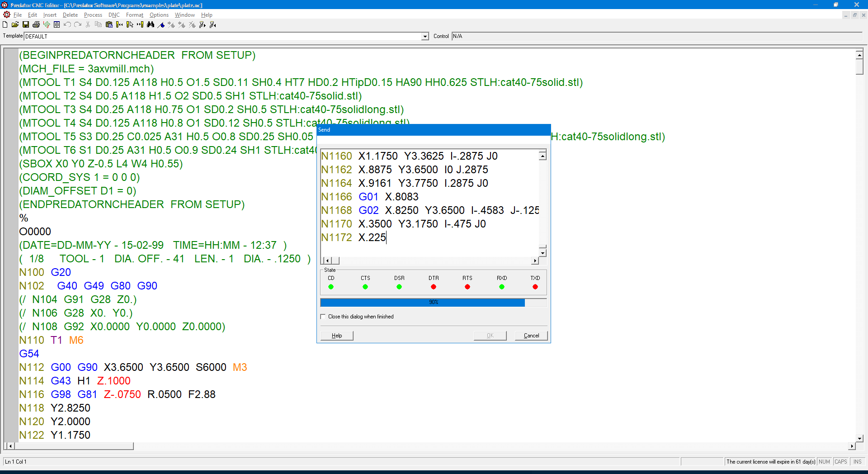Open the Template dropdown showing DEFAULT
Image resolution: width=868 pixels, height=474 pixels.
pyautogui.click(x=424, y=36)
